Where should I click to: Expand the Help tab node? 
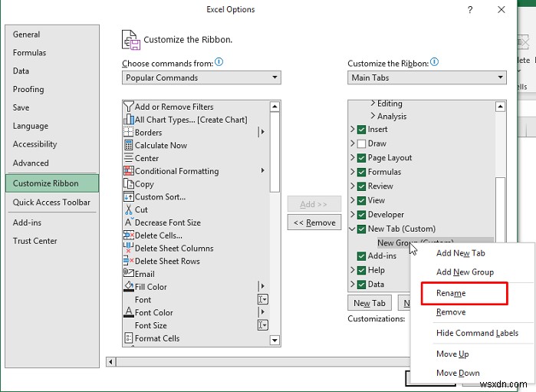(353, 269)
